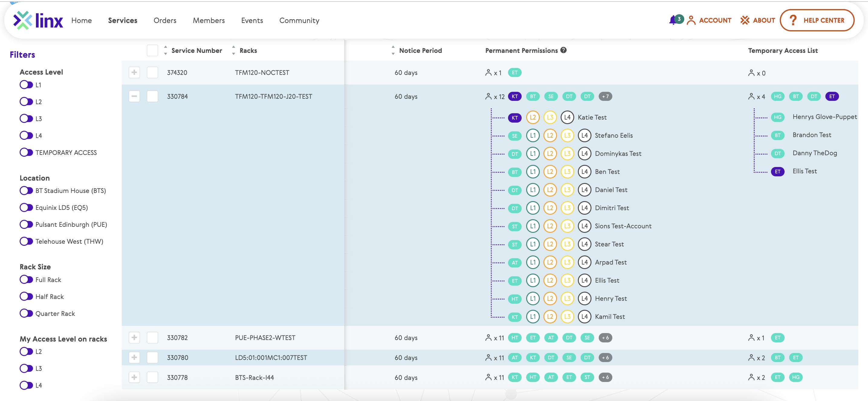Toggle the Half Rack size filter
The image size is (868, 401).
click(26, 297)
